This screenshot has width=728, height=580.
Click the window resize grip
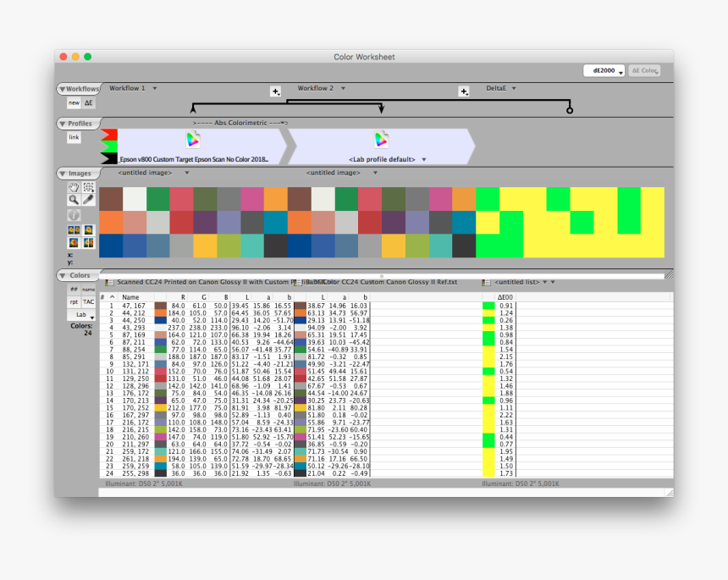coord(670,493)
